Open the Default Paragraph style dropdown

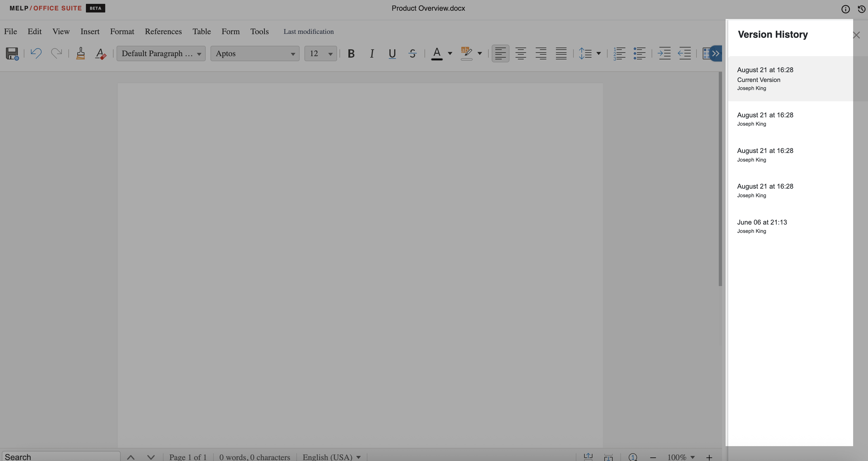tap(161, 53)
